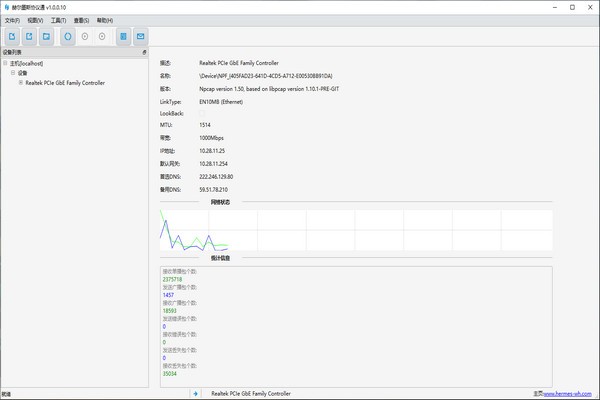Click the envelope mail toolbar icon
Viewport: 600px width, 400px height.
click(x=141, y=37)
